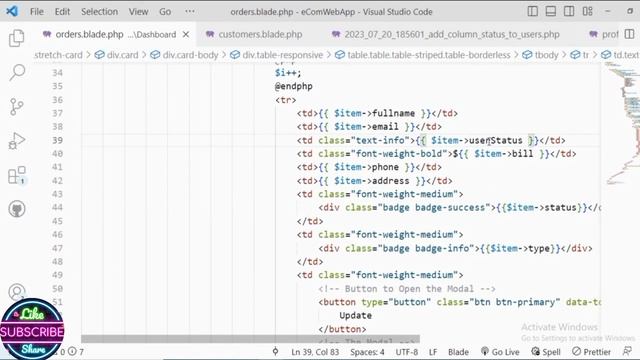Click $item->phone on line 41
The height and width of the screenshot is (360, 640).
coord(366,167)
